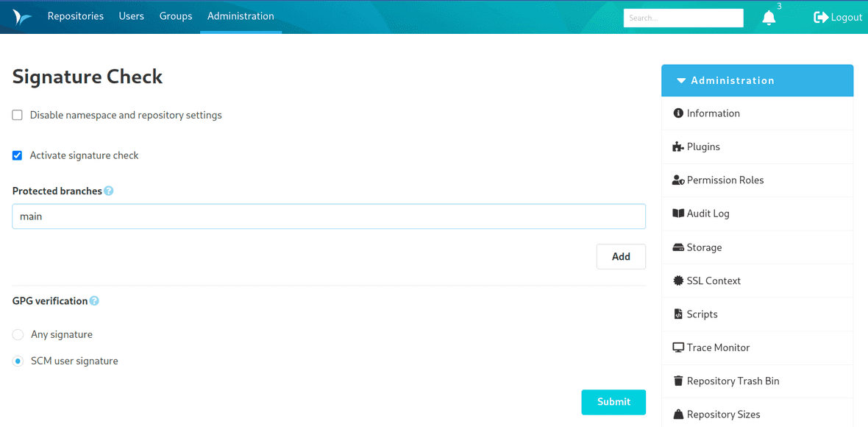Select the Any signature radio option
868x427 pixels.
tap(17, 334)
